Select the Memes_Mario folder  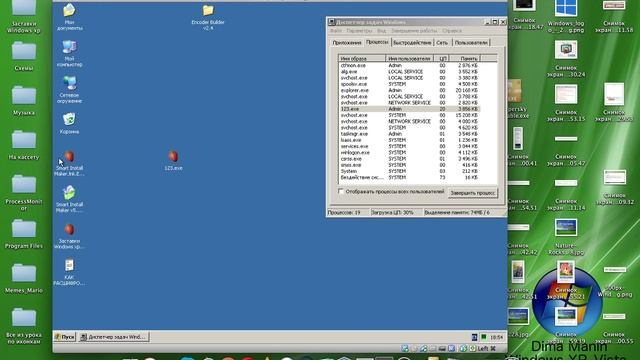(24, 273)
